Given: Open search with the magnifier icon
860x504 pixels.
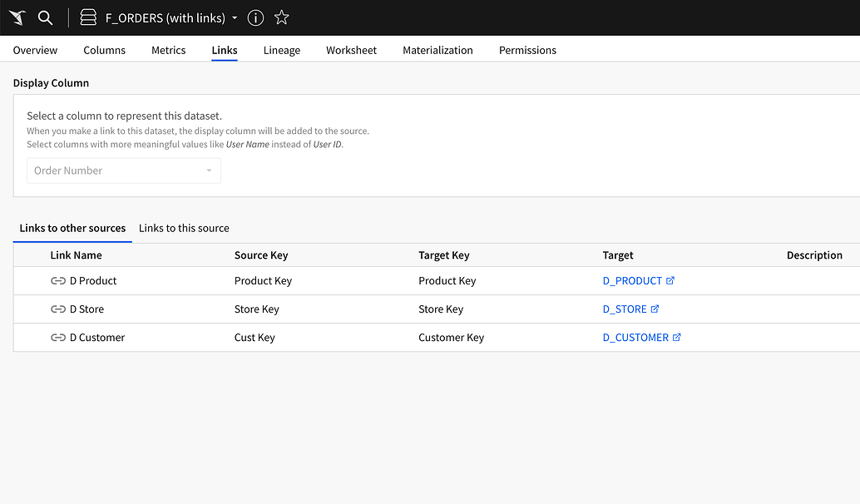Looking at the screenshot, I should pos(46,17).
